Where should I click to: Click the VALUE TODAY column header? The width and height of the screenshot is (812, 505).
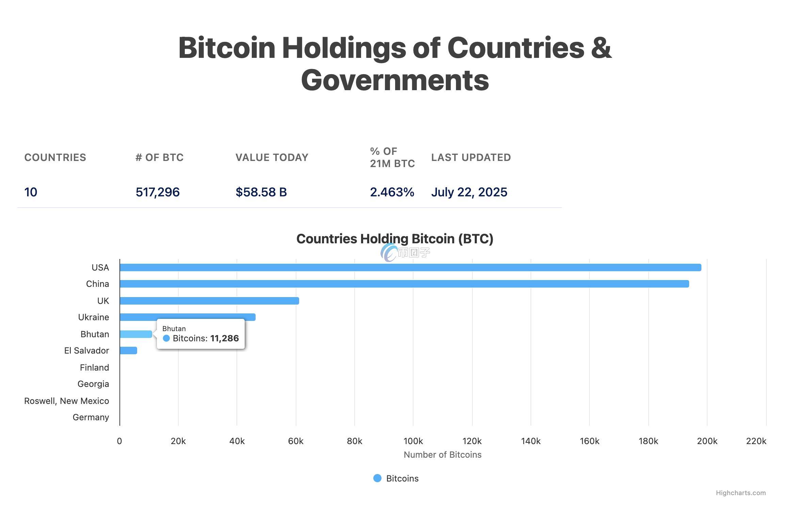click(272, 157)
